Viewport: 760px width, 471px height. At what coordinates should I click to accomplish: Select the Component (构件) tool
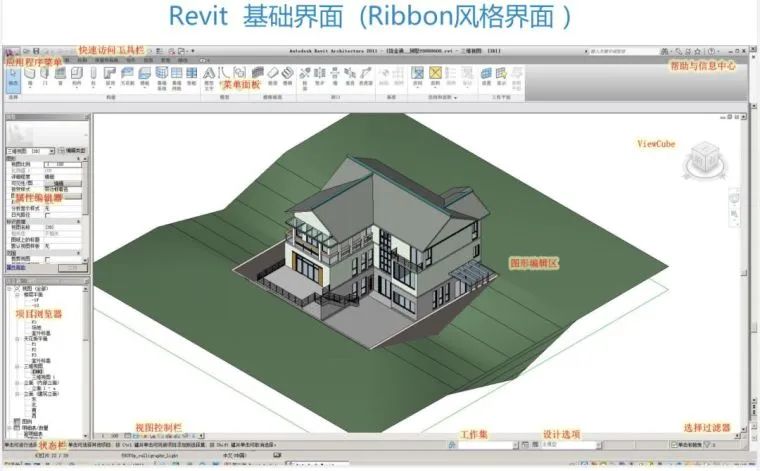(77, 77)
